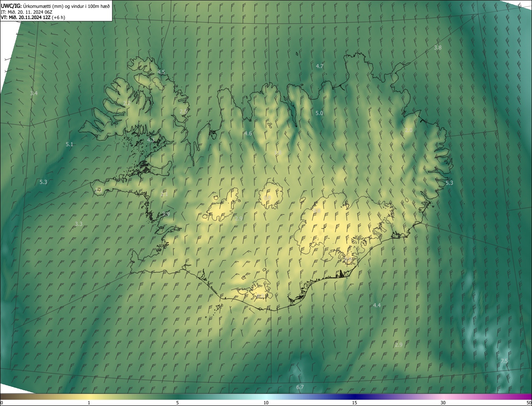The height and width of the screenshot is (406, 532).
Task: Select the 'IT: Mið. 20. 11. 2024 06Z' line
Action: click(x=26, y=12)
